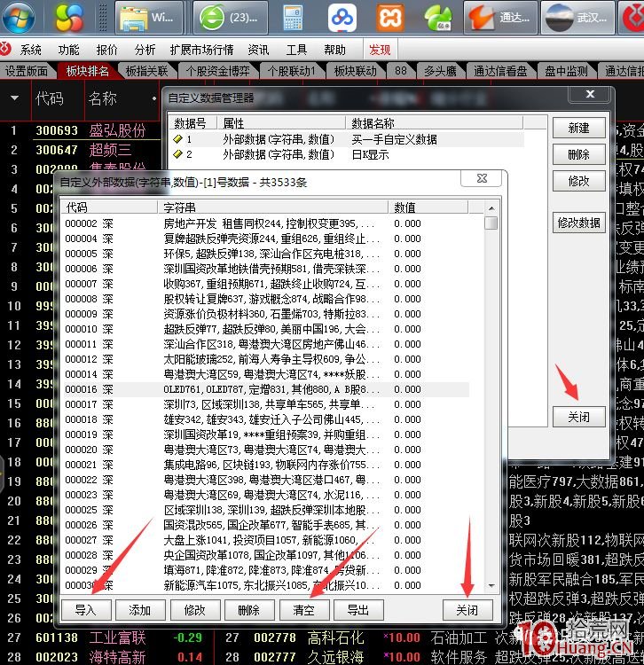The height and width of the screenshot is (665, 644).
Task: Open the orange XAMPP taskbar icon
Action: [x=390, y=18]
